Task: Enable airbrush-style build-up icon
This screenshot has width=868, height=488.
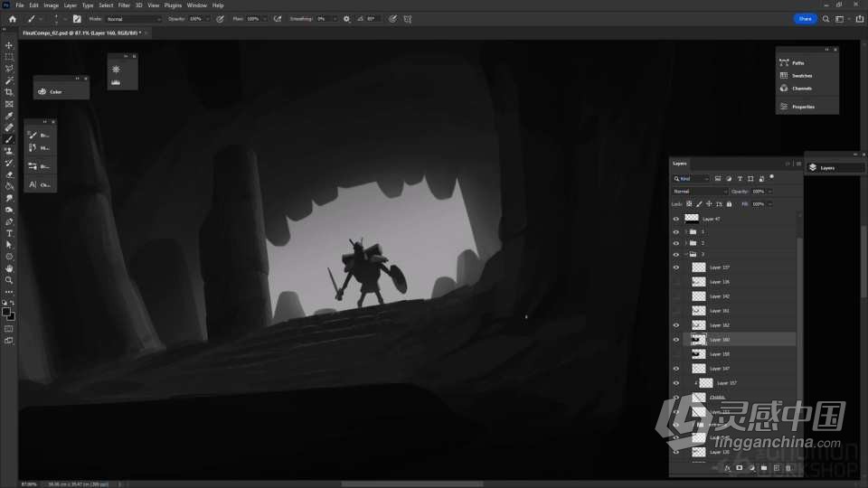Action: coord(278,19)
